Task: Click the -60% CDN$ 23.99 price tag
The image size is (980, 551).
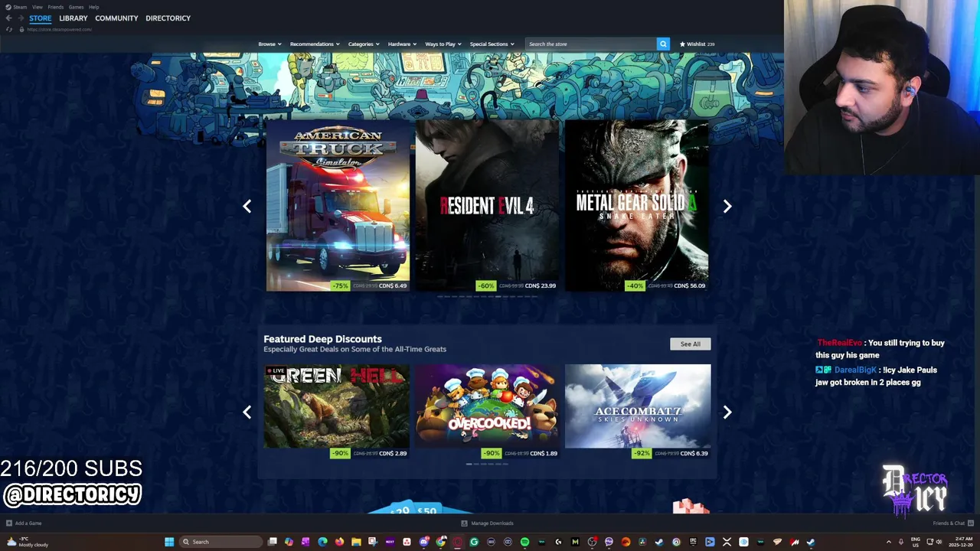Action: pyautogui.click(x=517, y=285)
